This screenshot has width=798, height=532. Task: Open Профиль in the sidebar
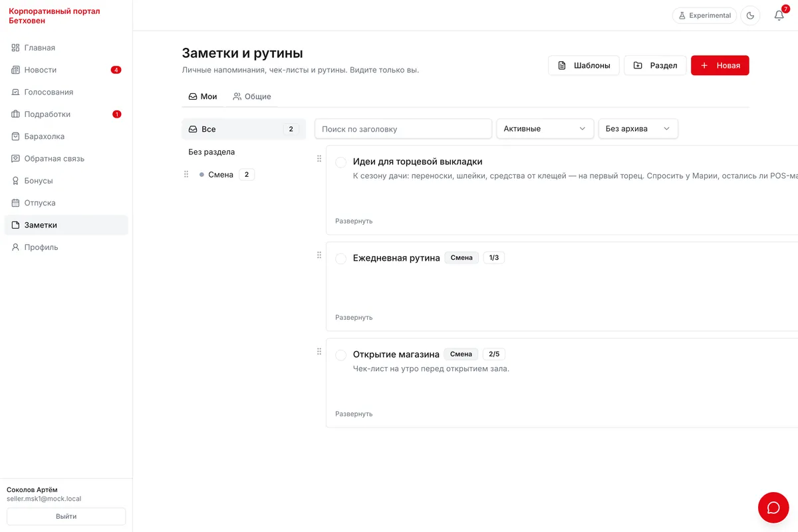point(66,247)
